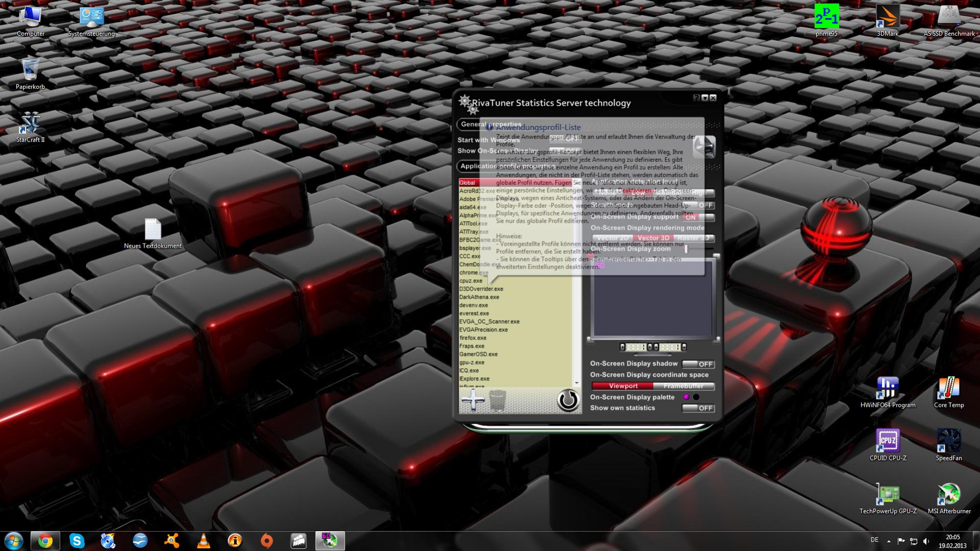980x551 pixels.
Task: Select the Papierkorb recycle bin icon
Action: point(30,74)
